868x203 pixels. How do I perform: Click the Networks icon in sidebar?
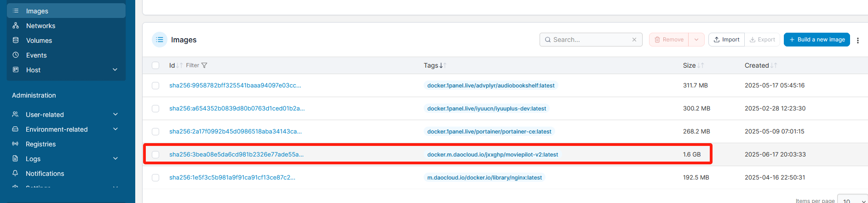pyautogui.click(x=16, y=25)
